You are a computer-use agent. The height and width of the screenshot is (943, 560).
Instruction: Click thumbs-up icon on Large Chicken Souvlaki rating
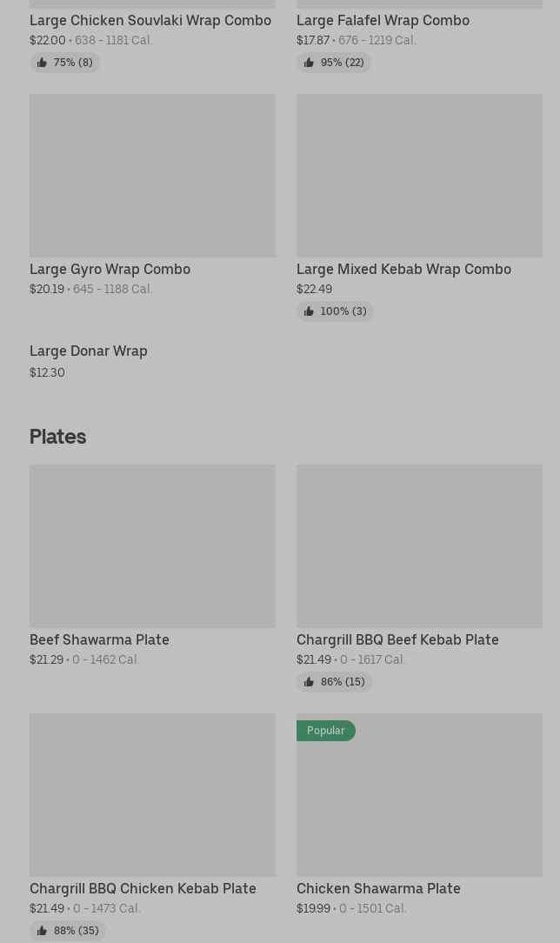pos(42,63)
